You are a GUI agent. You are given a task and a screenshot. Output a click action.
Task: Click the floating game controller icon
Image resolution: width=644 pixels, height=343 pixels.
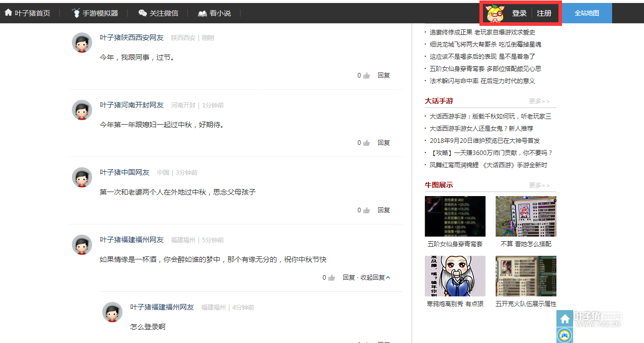click(565, 335)
